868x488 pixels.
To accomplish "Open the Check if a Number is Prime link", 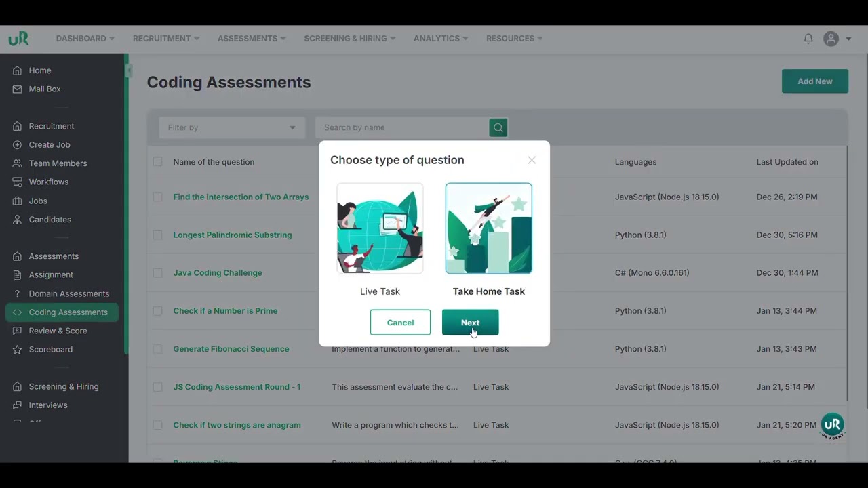I will 225,311.
